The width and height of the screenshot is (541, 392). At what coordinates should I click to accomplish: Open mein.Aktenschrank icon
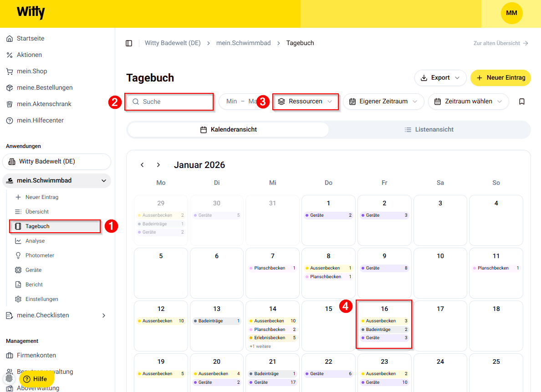coord(10,104)
